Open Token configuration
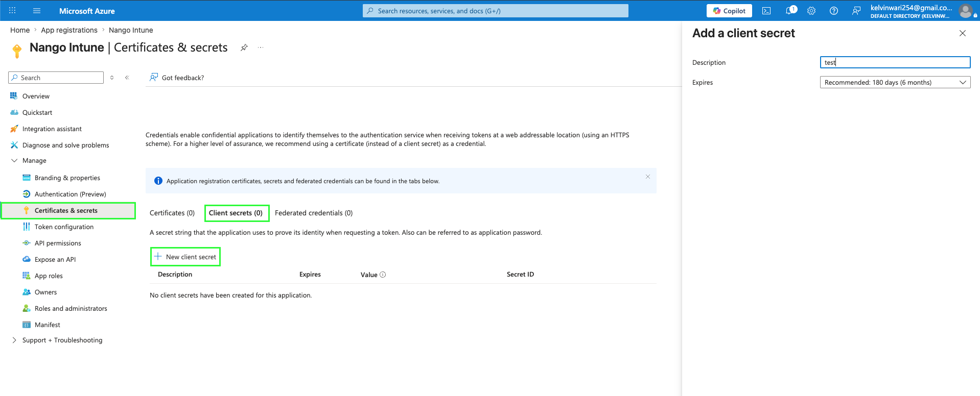This screenshot has height=396, width=980. tap(64, 227)
